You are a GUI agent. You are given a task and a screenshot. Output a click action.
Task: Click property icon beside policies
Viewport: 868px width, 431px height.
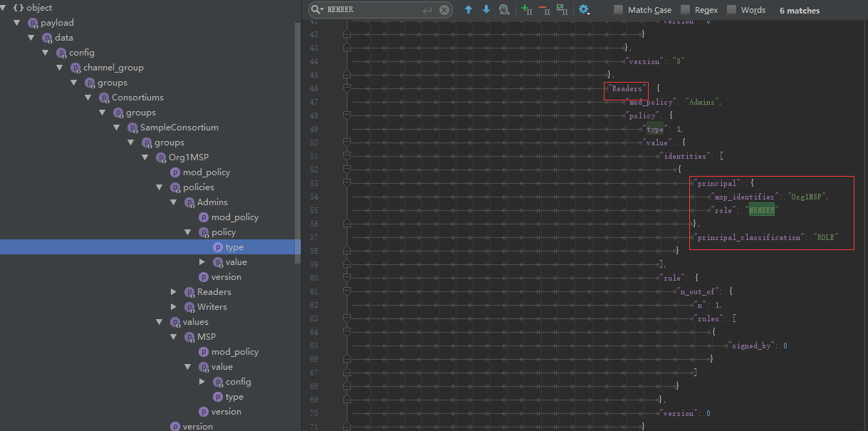click(175, 187)
